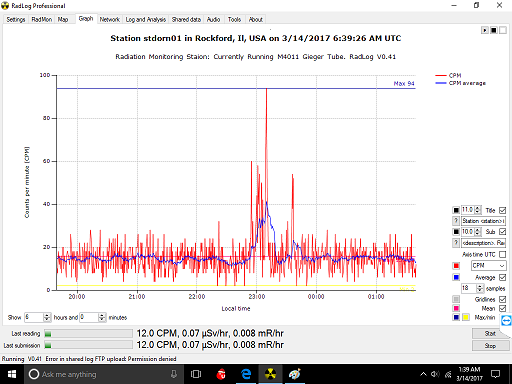Viewport: 512px width, 384px height.
Task: Open the red Santa-hat app in taskbar
Action: (221, 374)
